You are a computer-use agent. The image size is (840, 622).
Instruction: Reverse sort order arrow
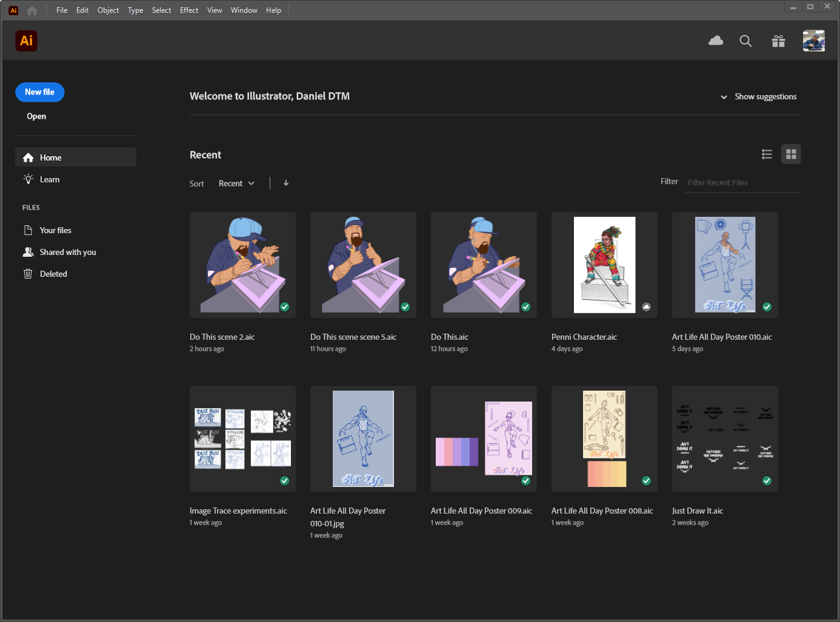pyautogui.click(x=286, y=183)
